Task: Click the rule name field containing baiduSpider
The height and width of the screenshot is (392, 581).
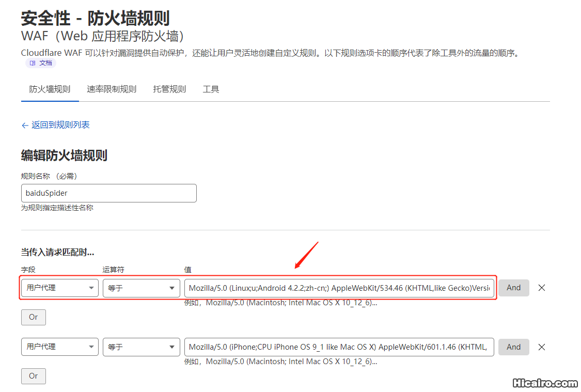Action: coord(109,193)
